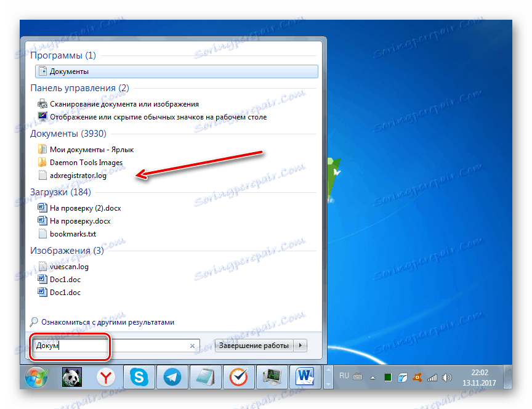
Task: Show hidden tray icons arrow
Action: 373,378
